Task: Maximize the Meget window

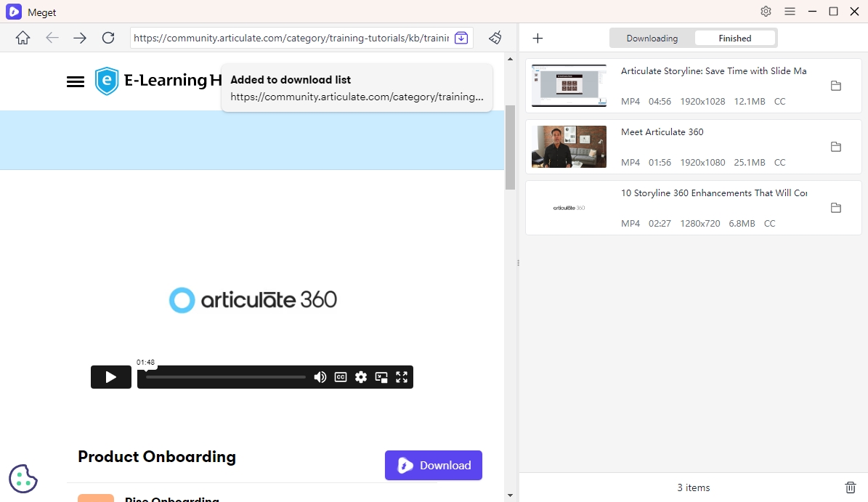Action: [x=833, y=11]
